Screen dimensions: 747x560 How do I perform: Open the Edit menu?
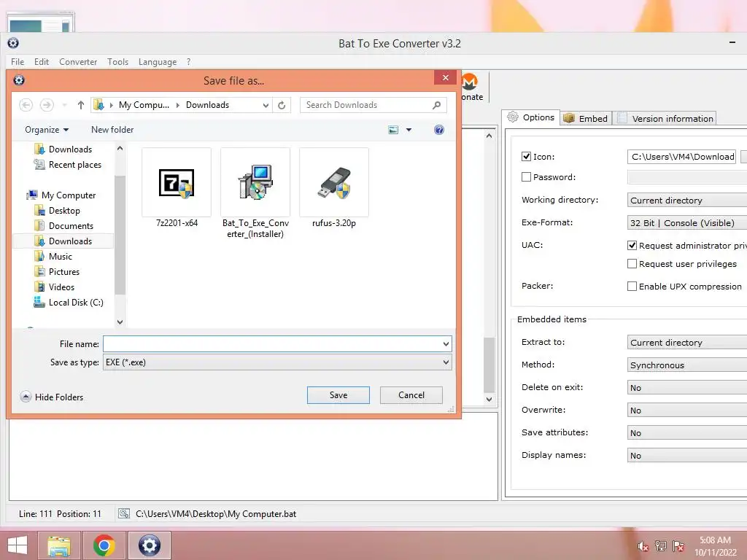click(x=42, y=62)
